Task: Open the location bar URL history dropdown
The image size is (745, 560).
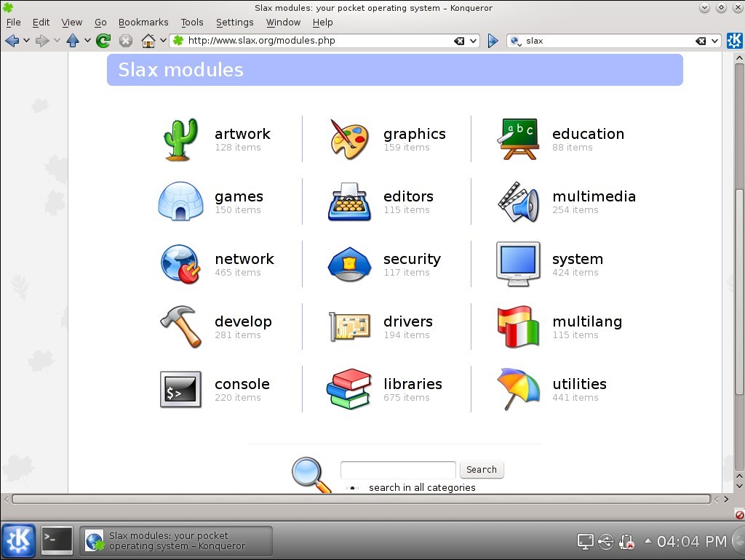Action: (473, 41)
